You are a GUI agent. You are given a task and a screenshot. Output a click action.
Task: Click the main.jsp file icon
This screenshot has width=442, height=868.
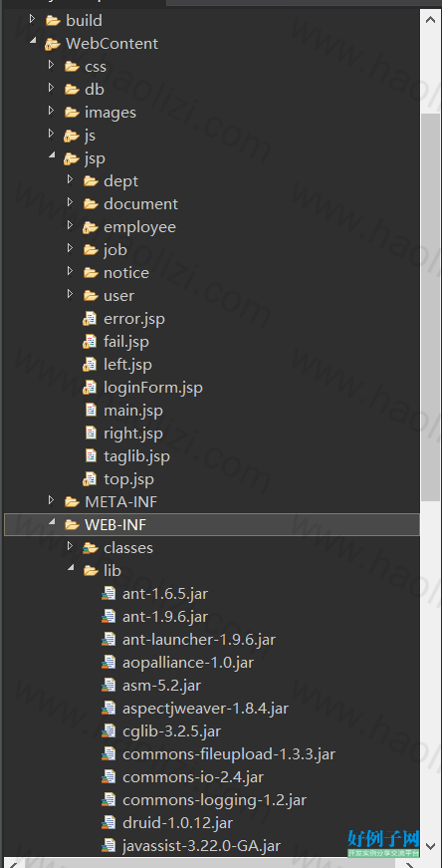[92, 411]
